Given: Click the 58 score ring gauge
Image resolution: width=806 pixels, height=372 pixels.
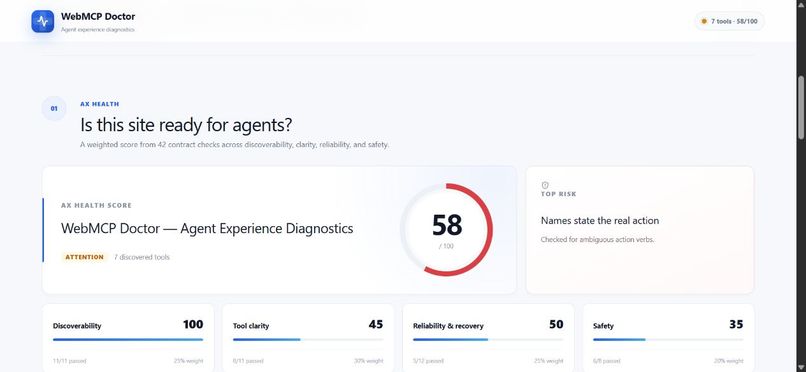Looking at the screenshot, I should tap(446, 230).
